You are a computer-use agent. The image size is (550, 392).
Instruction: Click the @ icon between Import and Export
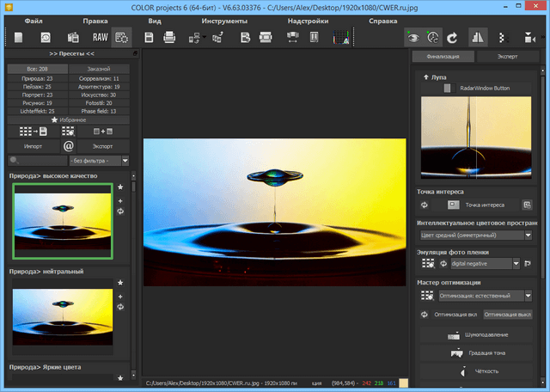pyautogui.click(x=69, y=146)
